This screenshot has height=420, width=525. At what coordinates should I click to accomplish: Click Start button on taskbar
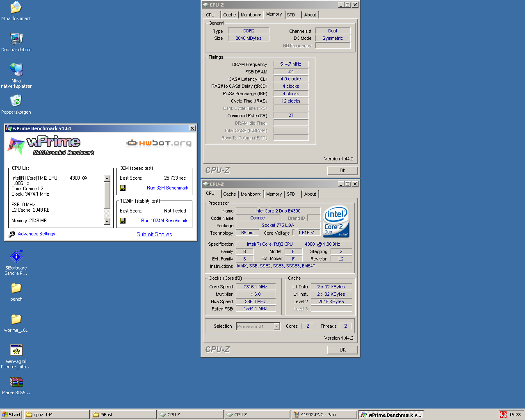(x=11, y=415)
